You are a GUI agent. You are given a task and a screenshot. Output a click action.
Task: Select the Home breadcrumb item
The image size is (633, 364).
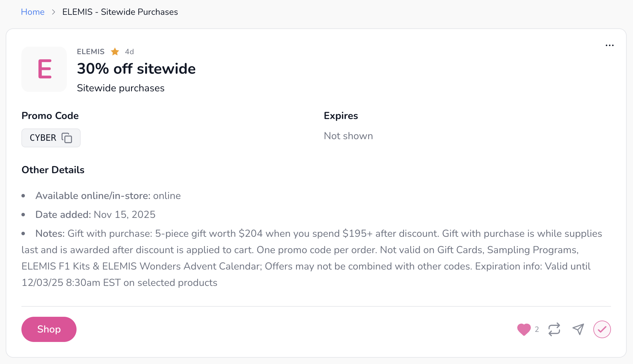pyautogui.click(x=32, y=12)
